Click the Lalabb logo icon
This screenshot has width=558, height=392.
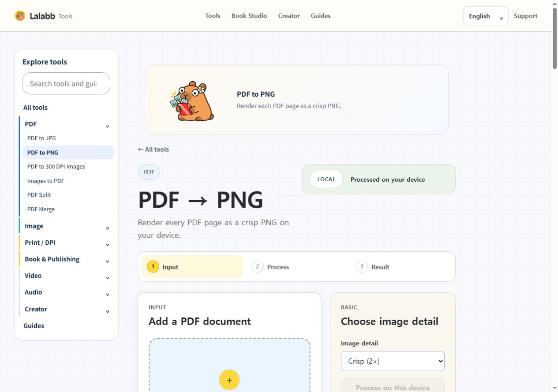coord(20,16)
